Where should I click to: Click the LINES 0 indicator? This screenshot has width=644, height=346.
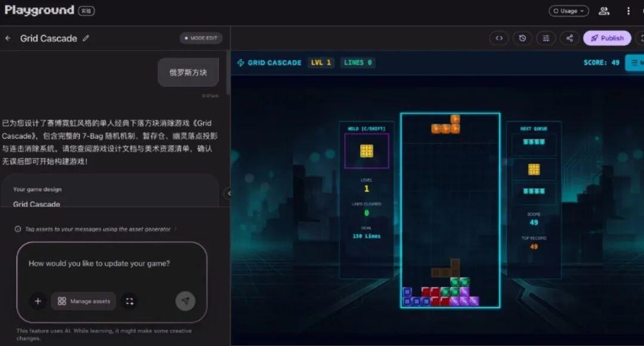coord(358,63)
